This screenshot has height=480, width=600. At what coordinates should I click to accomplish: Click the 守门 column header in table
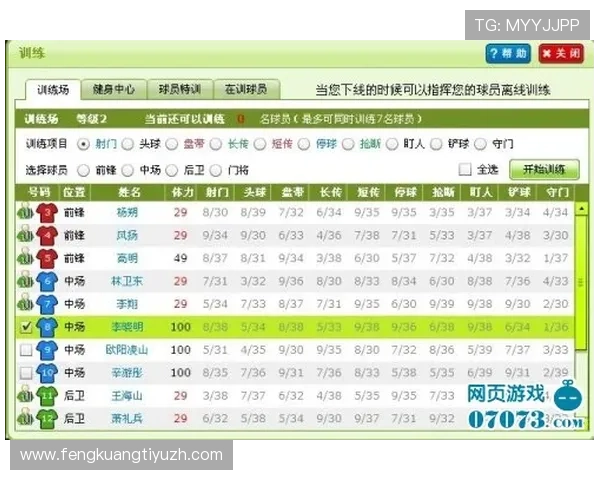[557, 192]
